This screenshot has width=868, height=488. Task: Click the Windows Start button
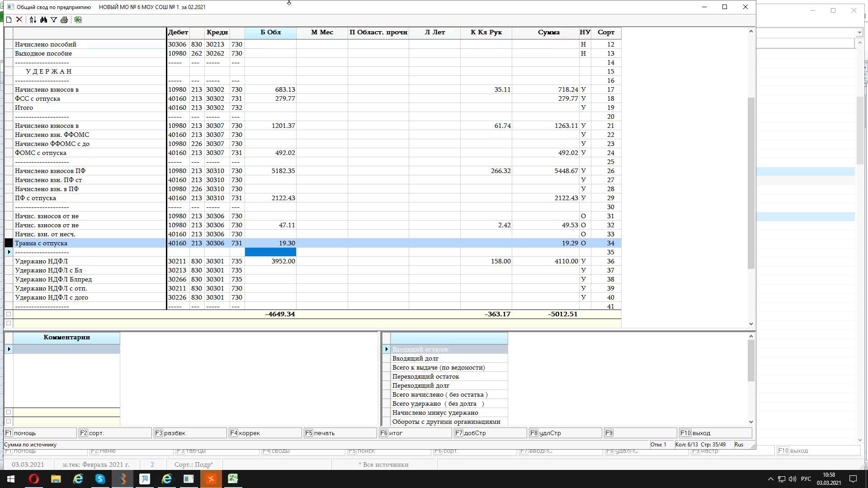pos(11,479)
